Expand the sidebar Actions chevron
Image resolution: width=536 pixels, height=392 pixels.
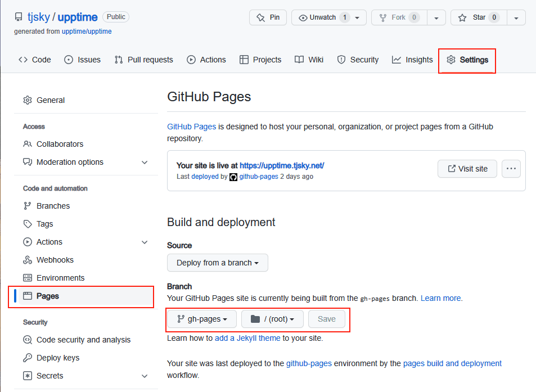coord(145,242)
